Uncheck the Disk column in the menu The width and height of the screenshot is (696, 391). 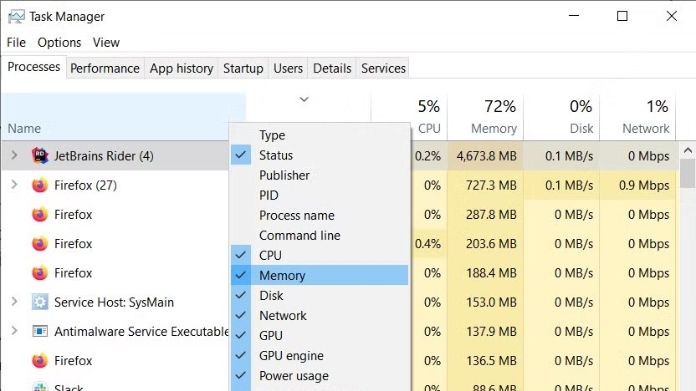point(319,295)
